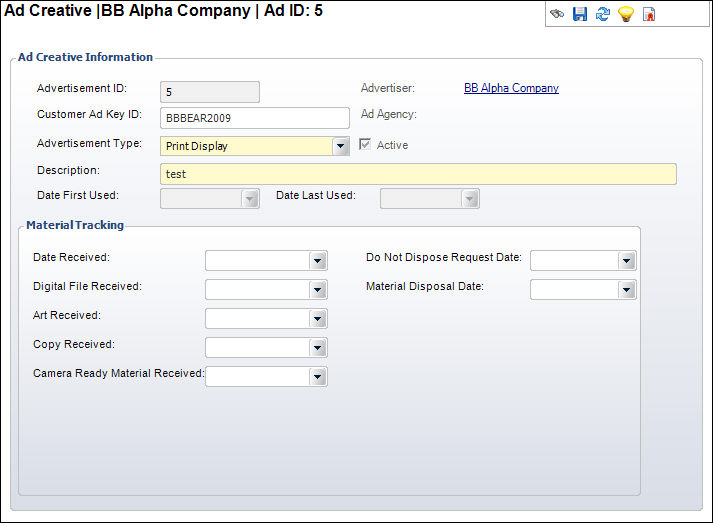This screenshot has height=523, width=713.
Task: Expand the Date Received date picker
Action: pos(318,261)
